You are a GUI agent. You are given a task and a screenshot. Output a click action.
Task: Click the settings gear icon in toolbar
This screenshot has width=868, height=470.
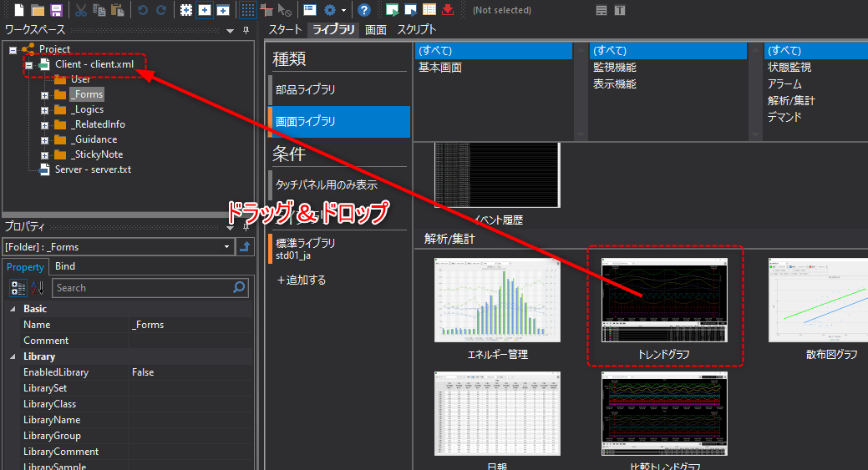click(x=330, y=10)
